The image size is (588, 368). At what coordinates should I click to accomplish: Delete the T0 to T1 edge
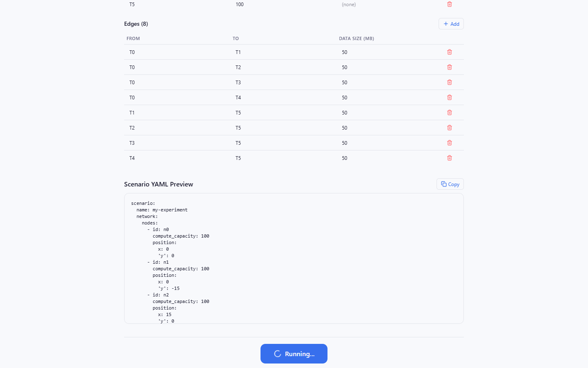pyautogui.click(x=449, y=52)
